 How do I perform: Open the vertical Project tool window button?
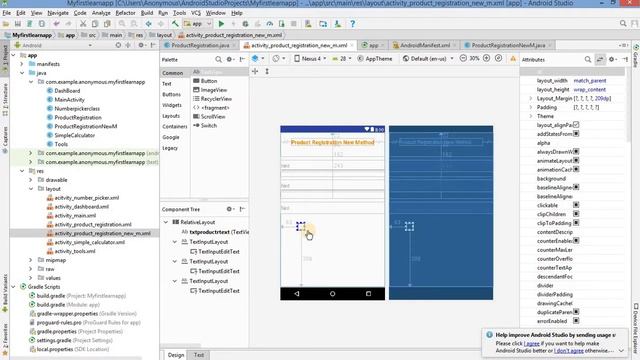5,60
